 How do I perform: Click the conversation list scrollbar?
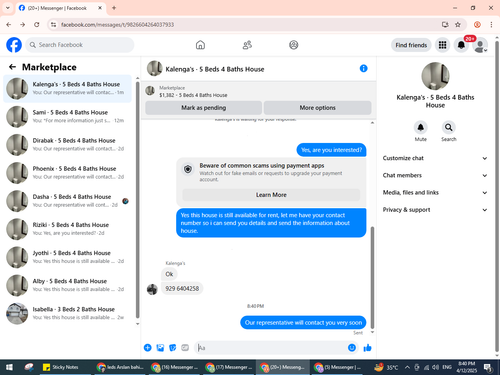(137, 199)
